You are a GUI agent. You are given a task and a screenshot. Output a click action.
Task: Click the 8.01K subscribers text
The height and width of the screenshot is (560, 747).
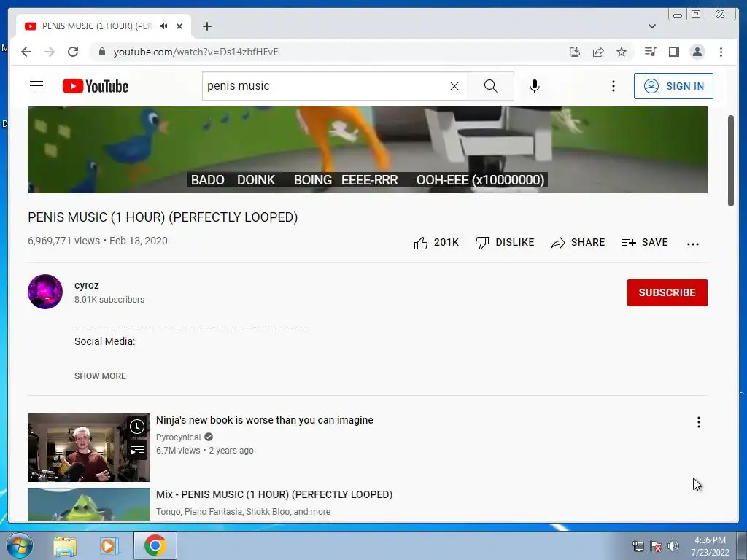(109, 300)
